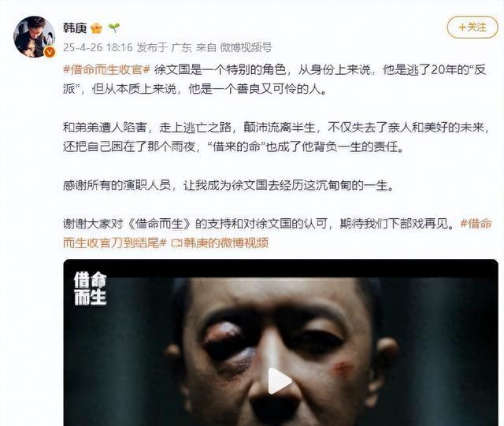
Task: Follow the account with +关注 button
Action: click(472, 28)
